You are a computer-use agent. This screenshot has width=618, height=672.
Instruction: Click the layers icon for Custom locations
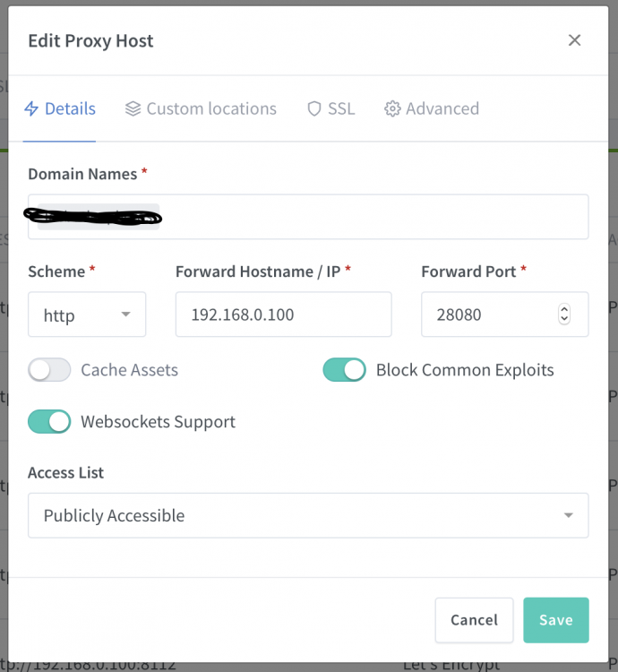click(x=133, y=108)
